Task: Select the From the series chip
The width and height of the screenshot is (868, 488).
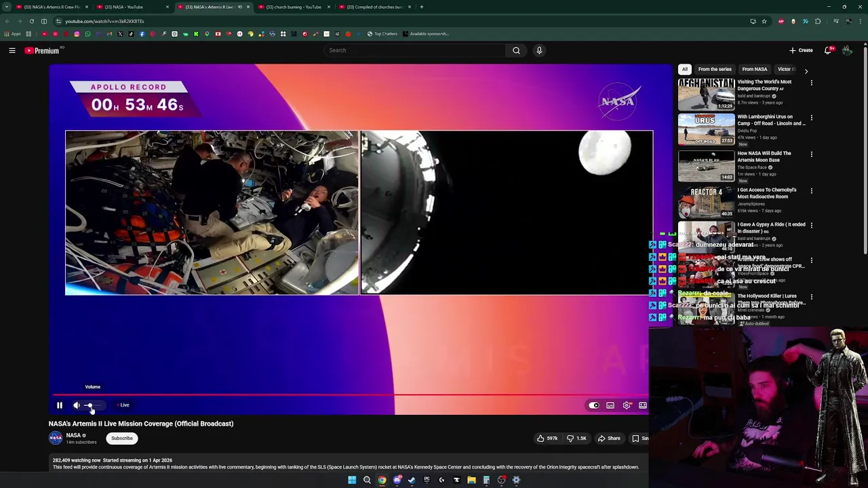Action: click(x=715, y=69)
